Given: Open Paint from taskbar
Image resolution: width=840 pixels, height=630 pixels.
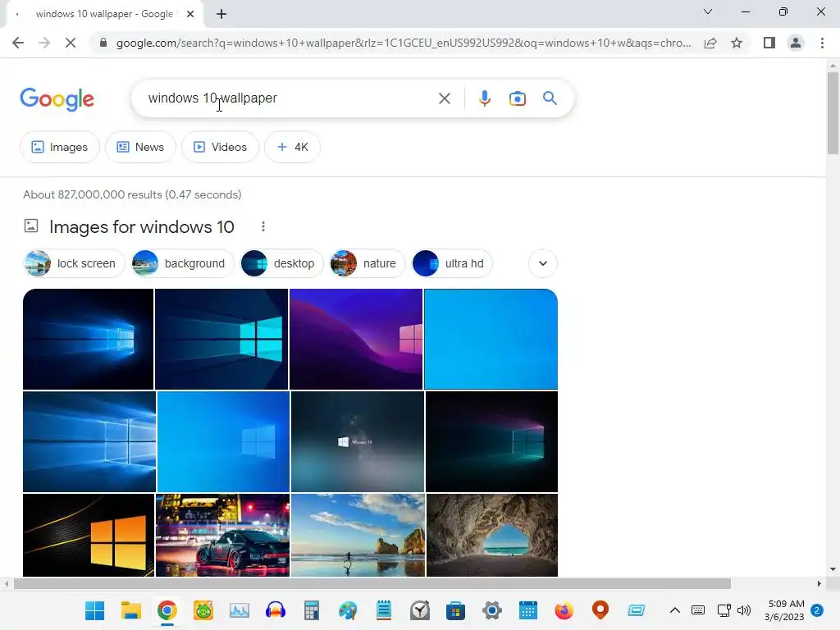Looking at the screenshot, I should [x=348, y=610].
